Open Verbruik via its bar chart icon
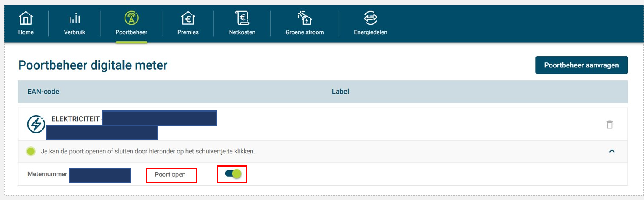644x200 pixels. pos(75,18)
